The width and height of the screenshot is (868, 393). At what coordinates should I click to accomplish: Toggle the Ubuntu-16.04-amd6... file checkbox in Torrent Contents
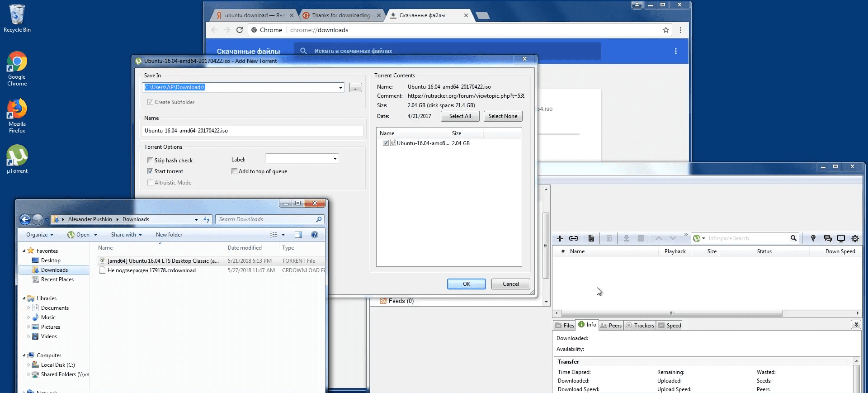(386, 143)
